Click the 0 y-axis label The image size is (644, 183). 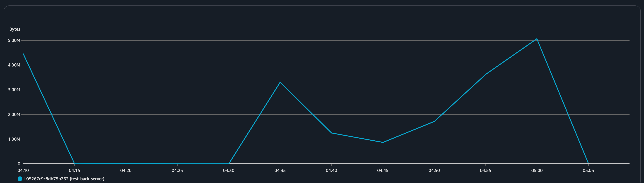19,164
